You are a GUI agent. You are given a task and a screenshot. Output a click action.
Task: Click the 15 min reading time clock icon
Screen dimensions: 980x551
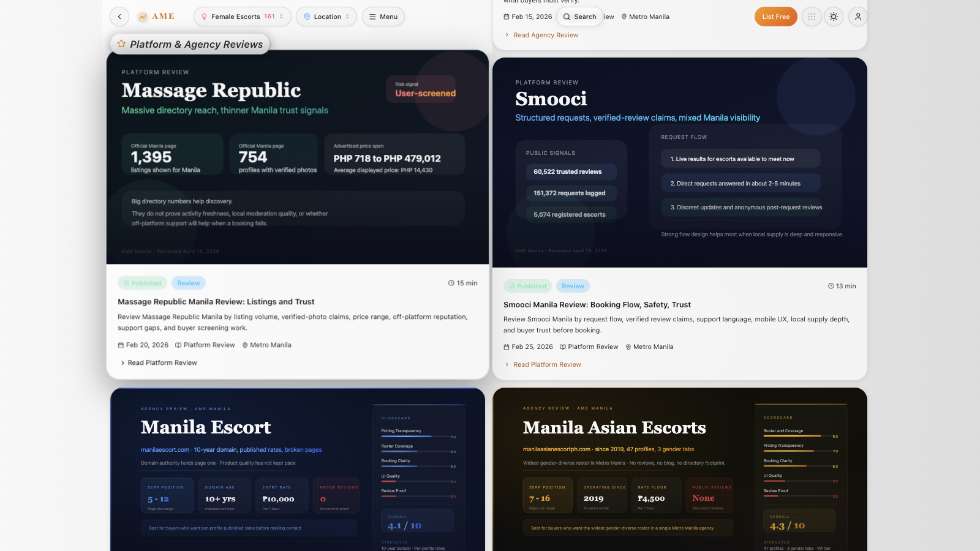tap(451, 283)
